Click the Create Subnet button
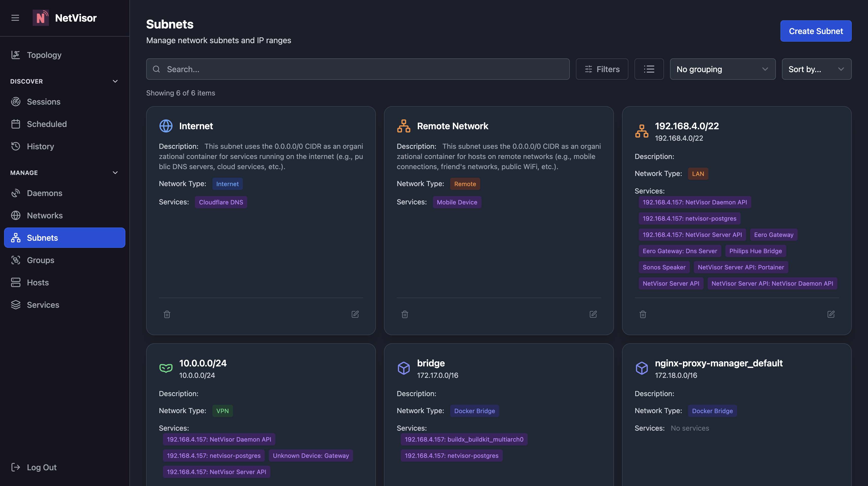868x486 pixels. tap(816, 31)
